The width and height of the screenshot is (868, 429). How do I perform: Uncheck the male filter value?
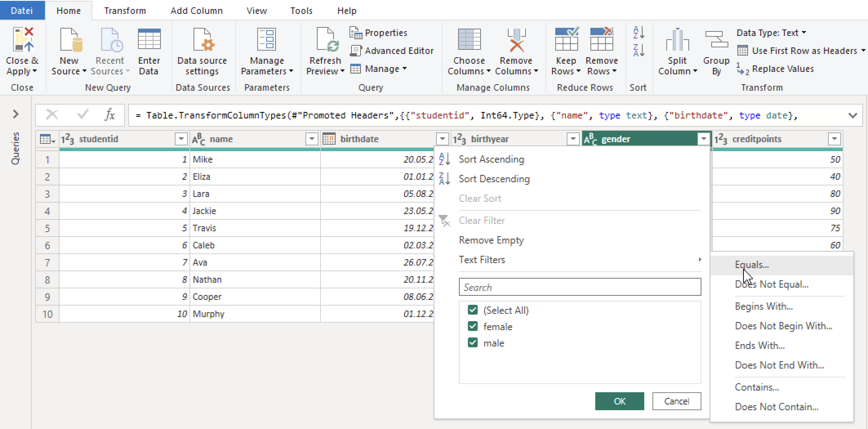pos(473,342)
